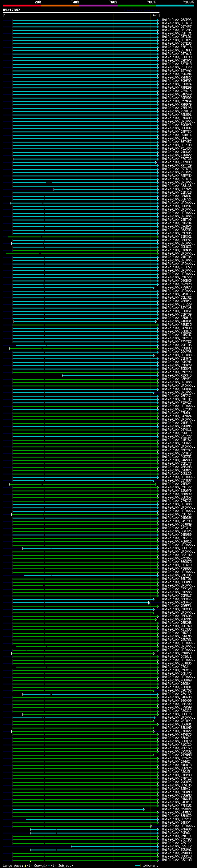Open hit UniRef100_P02365
This screenshot has width=197, height=868.
point(176,558)
